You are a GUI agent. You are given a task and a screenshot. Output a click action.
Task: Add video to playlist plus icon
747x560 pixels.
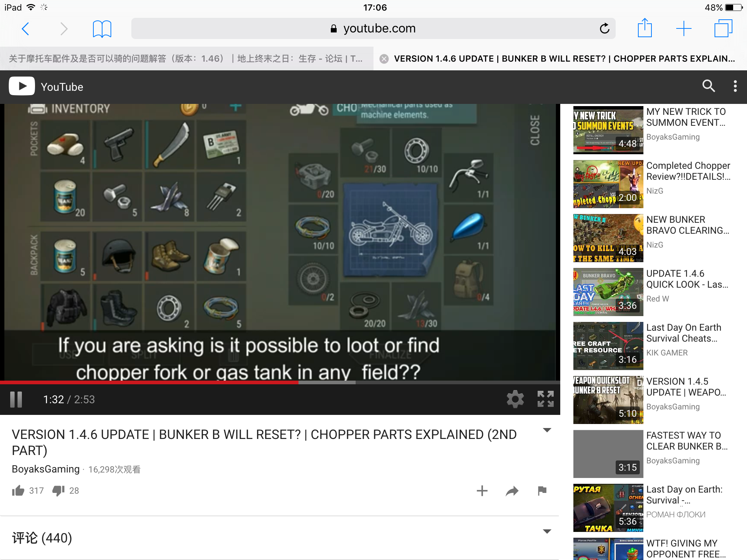[482, 491]
